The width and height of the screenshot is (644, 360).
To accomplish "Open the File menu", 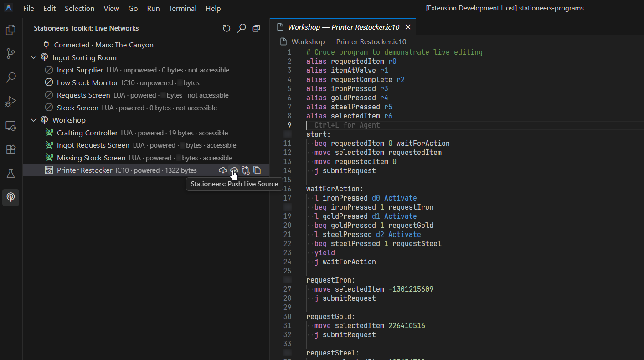I will [x=28, y=8].
